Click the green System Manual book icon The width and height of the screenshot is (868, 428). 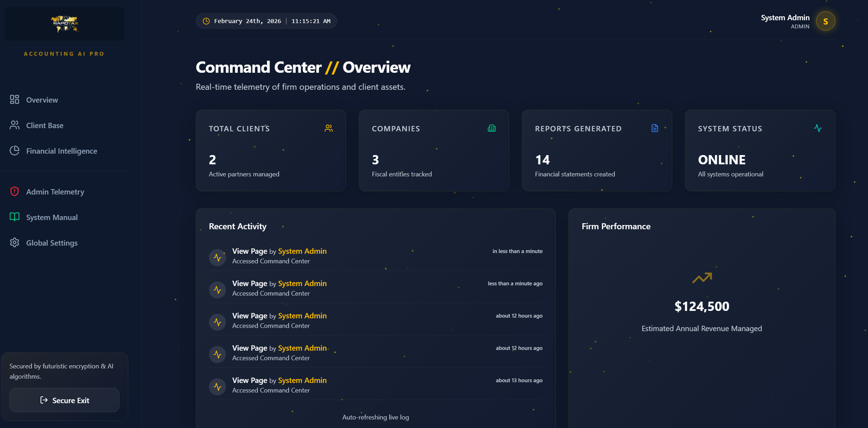coord(15,217)
